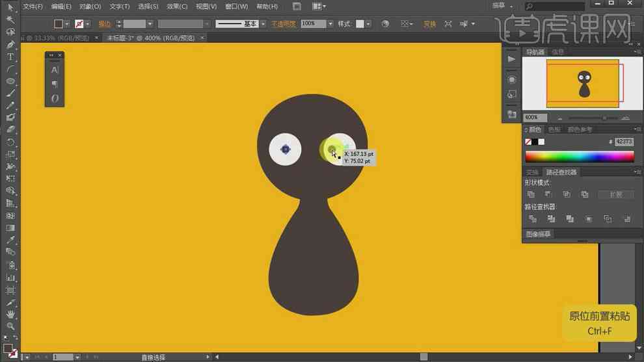This screenshot has height=362, width=644.
Task: Open the fill color dropdown arrow
Action: tap(67, 24)
